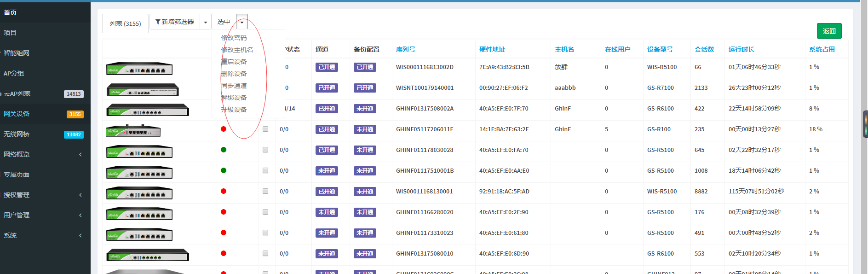Select 升级设备 in the dropdown menu
The width and height of the screenshot is (868, 274).
pos(234,110)
